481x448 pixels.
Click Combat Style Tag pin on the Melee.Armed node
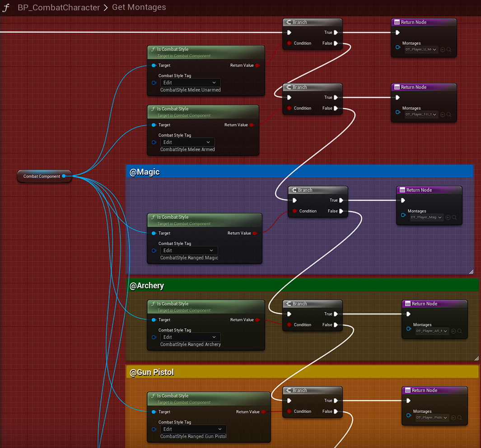click(154, 142)
